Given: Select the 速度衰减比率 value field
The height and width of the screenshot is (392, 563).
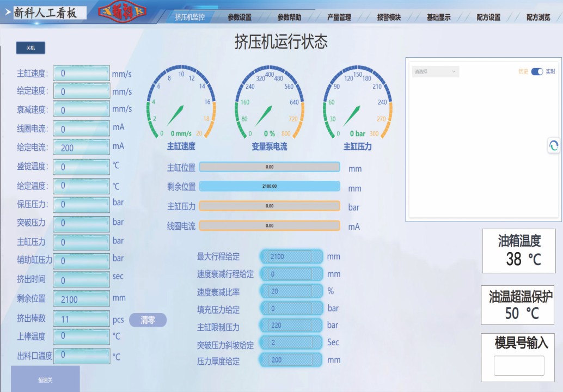Looking at the screenshot, I should coord(291,291).
